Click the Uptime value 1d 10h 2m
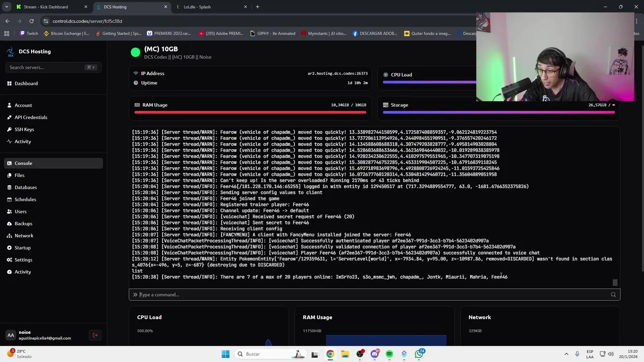The height and width of the screenshot is (362, 644). coord(357,83)
